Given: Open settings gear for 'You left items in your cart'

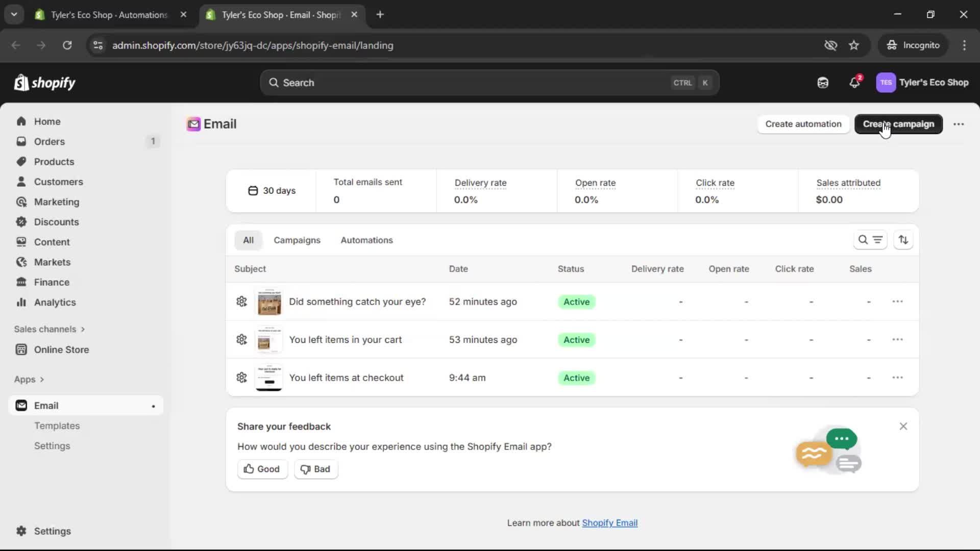Looking at the screenshot, I should pos(241,339).
